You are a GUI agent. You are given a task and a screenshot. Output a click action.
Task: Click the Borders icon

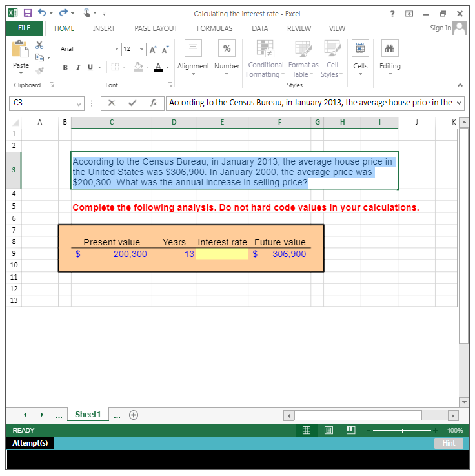tap(115, 67)
